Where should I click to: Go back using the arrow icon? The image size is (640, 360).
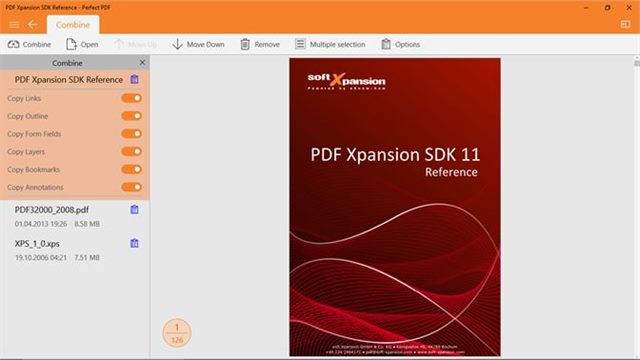pos(33,25)
